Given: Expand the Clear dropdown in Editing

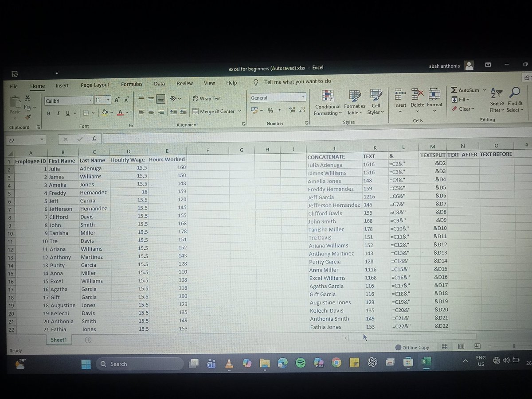Looking at the screenshot, I should tap(473, 109).
